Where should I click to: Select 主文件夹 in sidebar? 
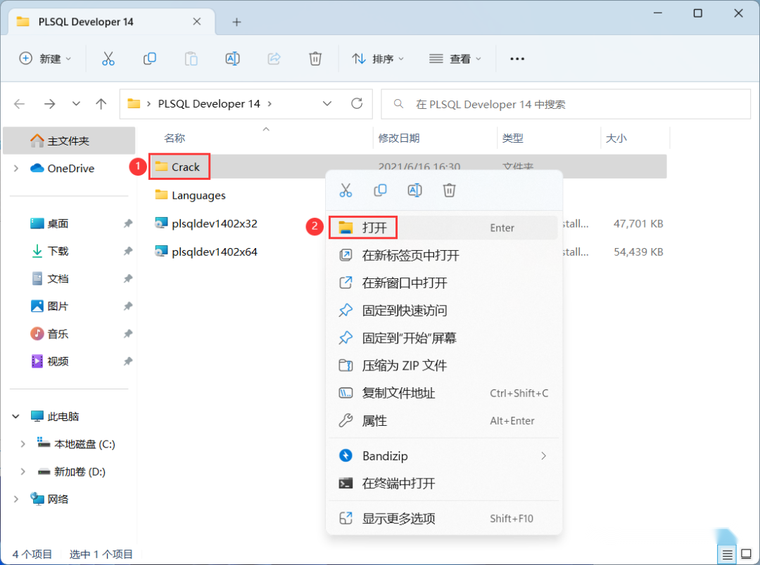click(x=69, y=141)
